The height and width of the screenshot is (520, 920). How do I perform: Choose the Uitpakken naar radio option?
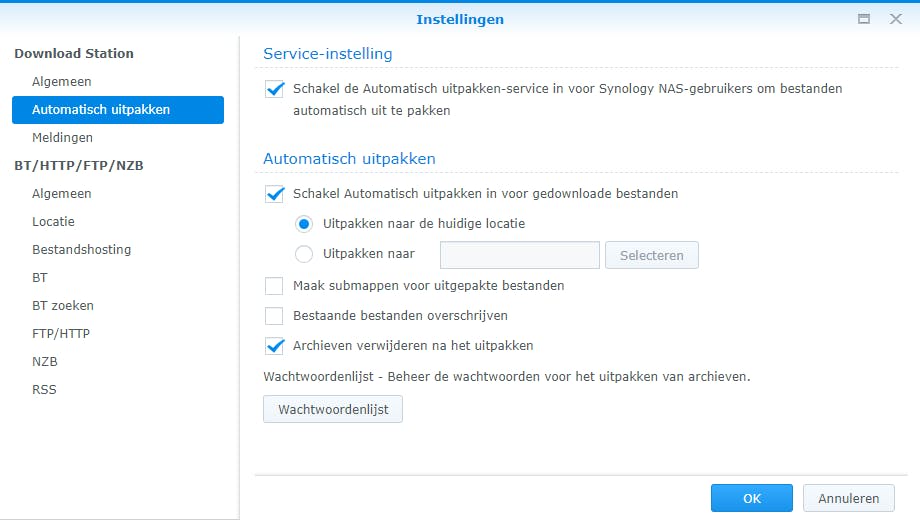304,255
